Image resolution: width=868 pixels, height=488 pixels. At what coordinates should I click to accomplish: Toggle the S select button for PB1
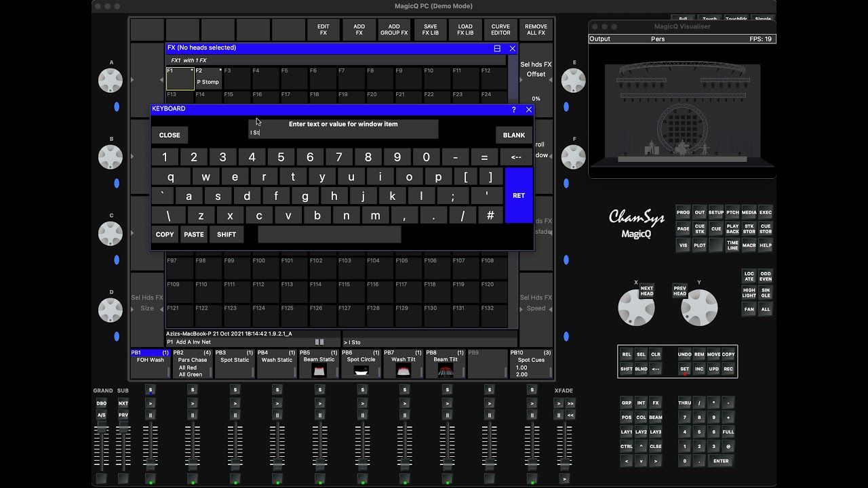coord(151,390)
